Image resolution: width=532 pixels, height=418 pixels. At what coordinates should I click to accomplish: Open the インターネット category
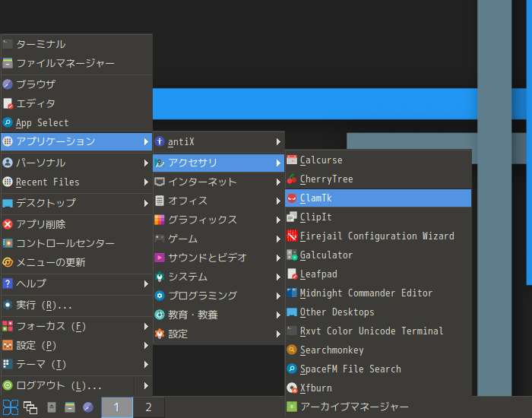coord(219,182)
